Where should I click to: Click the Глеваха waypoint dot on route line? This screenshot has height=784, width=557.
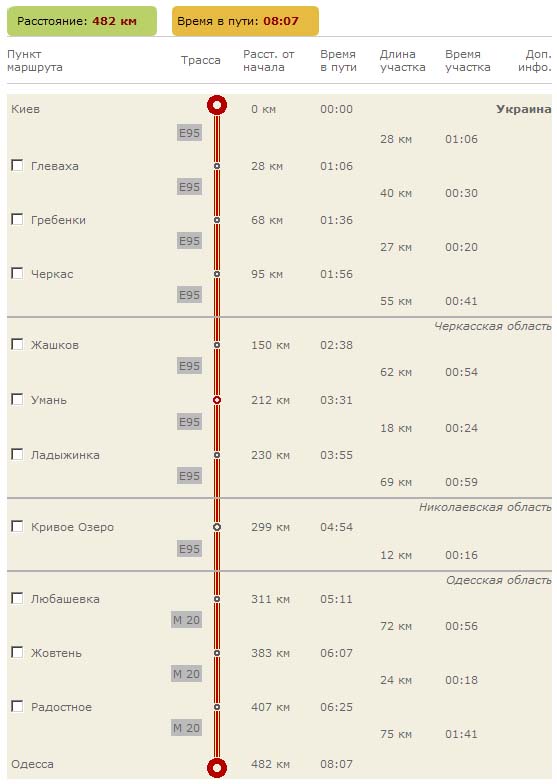click(217, 166)
